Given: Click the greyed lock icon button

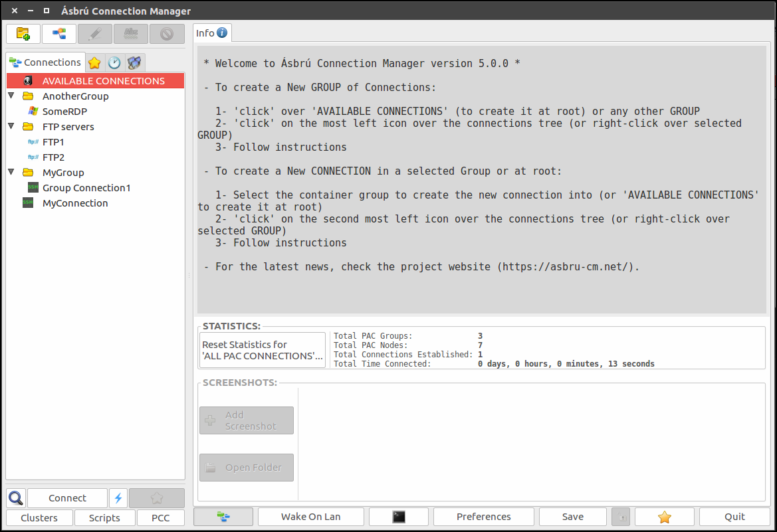Looking at the screenshot, I should pos(621,517).
